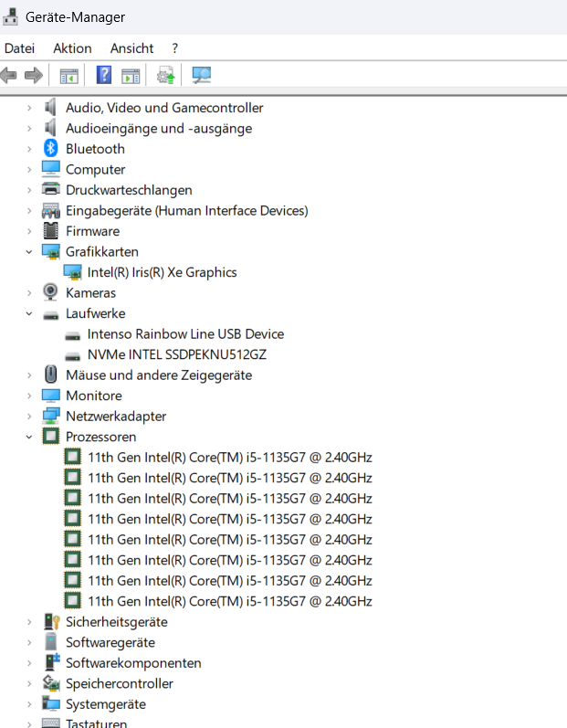Open the Datei menu
The height and width of the screenshot is (728, 567).
19,48
